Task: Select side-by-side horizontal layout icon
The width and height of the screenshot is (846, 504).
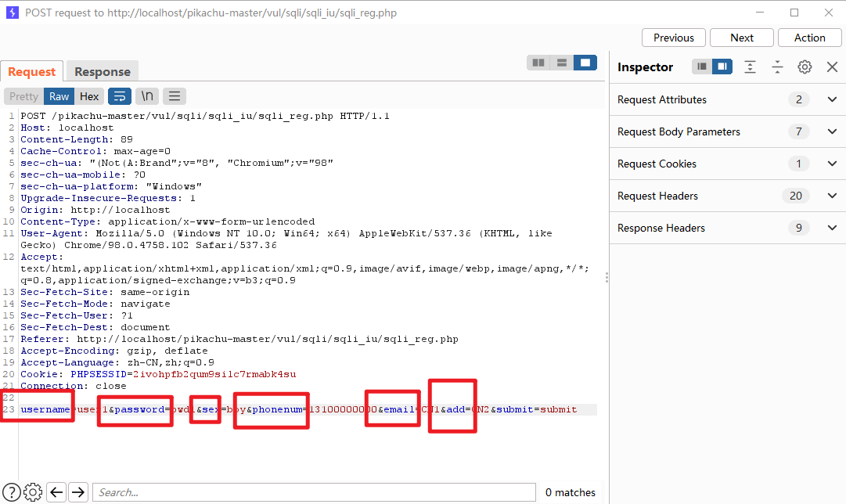Action: point(538,63)
